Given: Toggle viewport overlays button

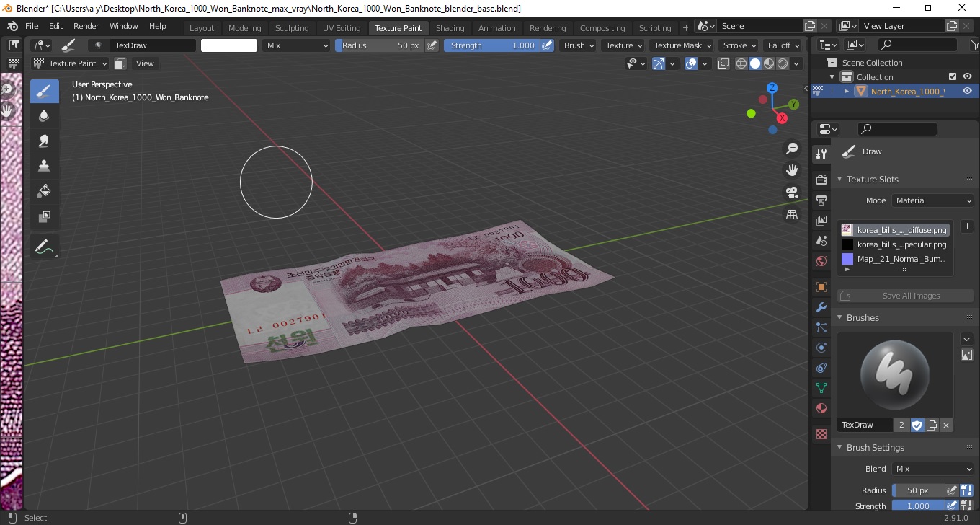Looking at the screenshot, I should (691, 63).
